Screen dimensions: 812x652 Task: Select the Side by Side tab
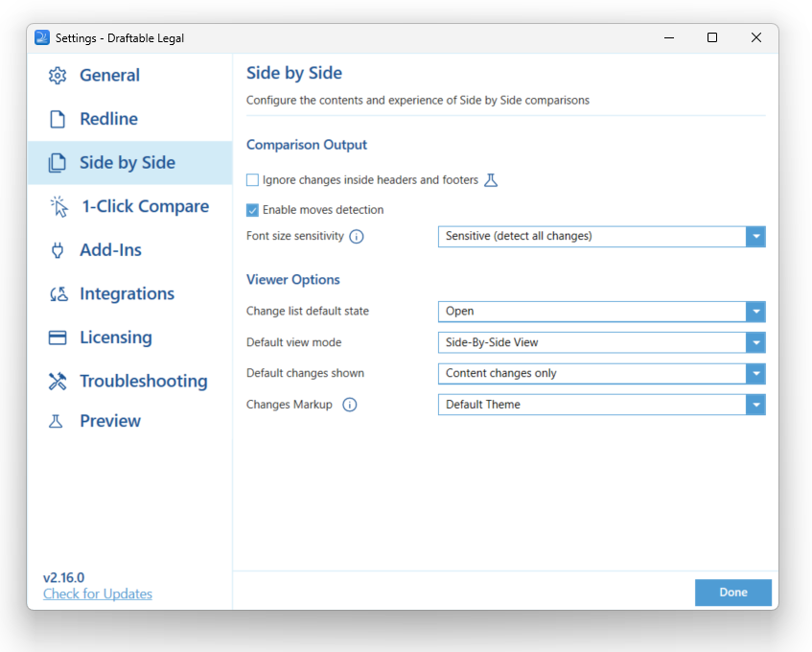tap(130, 163)
